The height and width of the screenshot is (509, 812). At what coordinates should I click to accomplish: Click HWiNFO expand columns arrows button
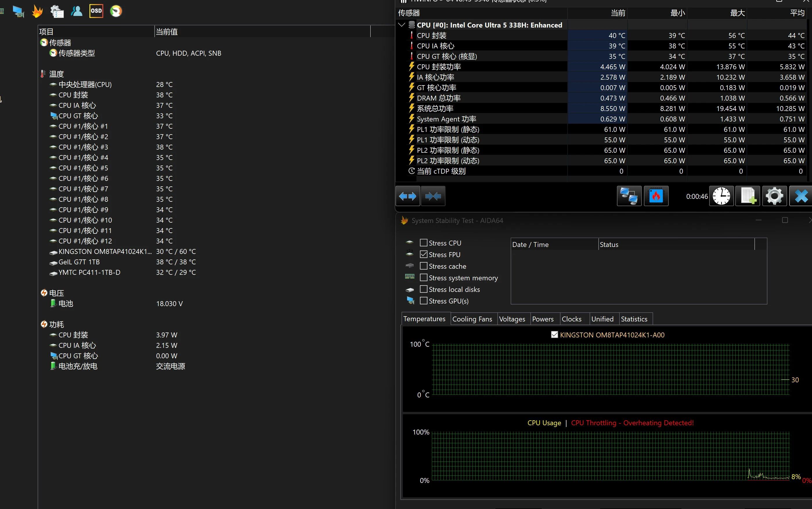tap(407, 196)
